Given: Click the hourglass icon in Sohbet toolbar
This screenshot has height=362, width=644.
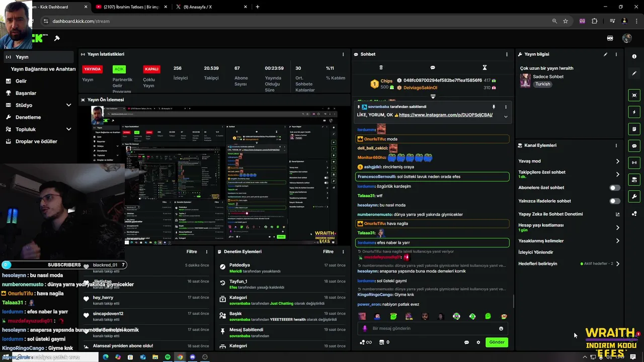Looking at the screenshot, I should tap(485, 67).
